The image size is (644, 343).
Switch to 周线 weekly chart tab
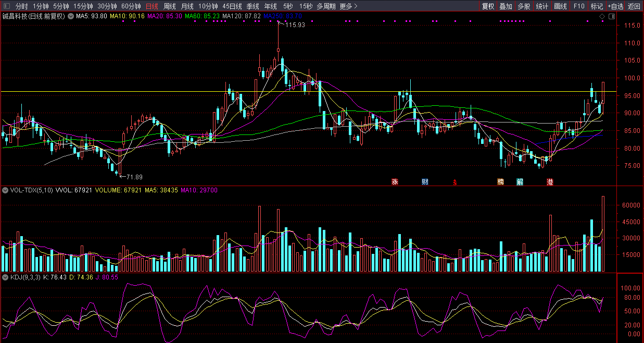pos(170,6)
